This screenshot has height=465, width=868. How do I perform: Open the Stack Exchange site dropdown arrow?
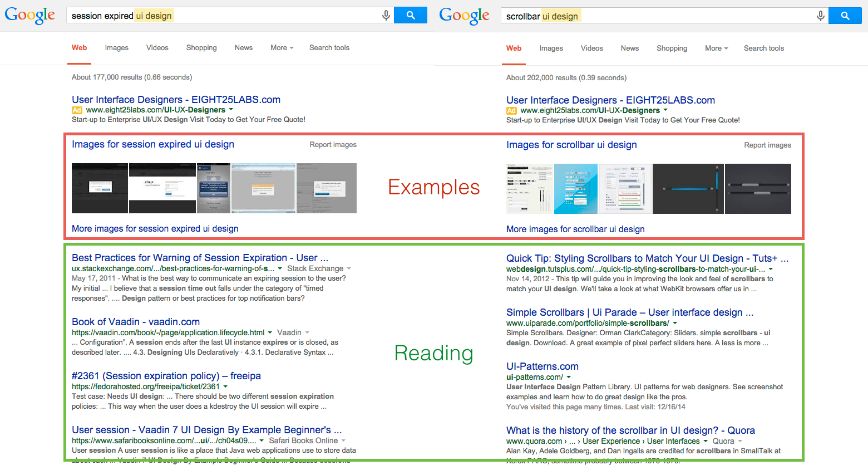(x=349, y=269)
